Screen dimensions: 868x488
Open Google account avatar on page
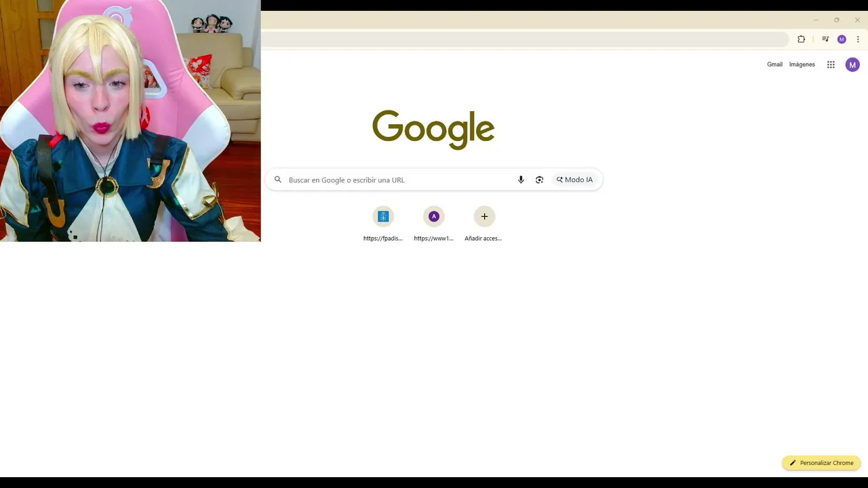(852, 64)
